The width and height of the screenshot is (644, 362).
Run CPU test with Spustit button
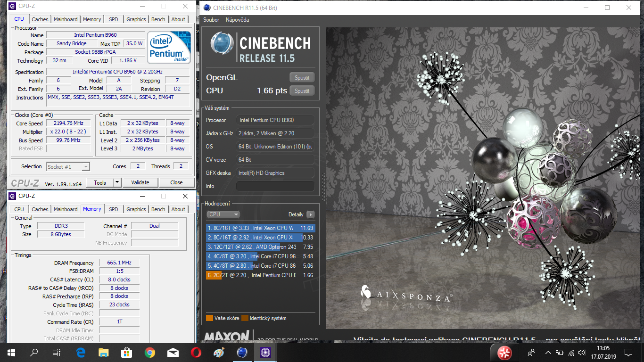click(x=302, y=91)
